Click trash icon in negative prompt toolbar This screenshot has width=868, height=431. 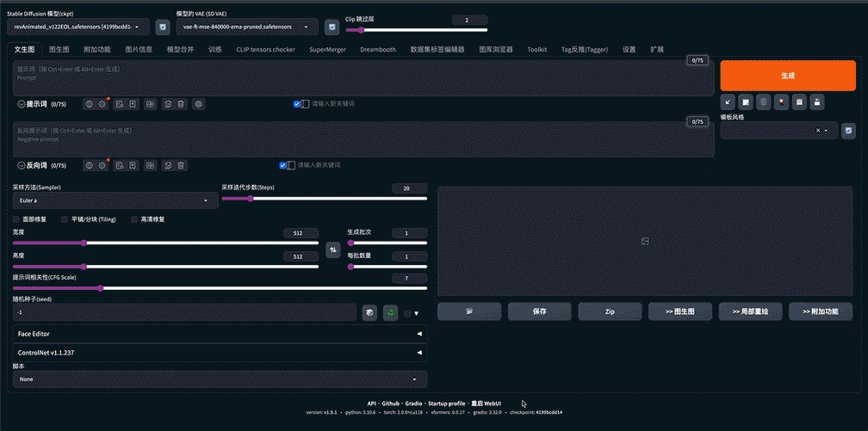point(181,165)
